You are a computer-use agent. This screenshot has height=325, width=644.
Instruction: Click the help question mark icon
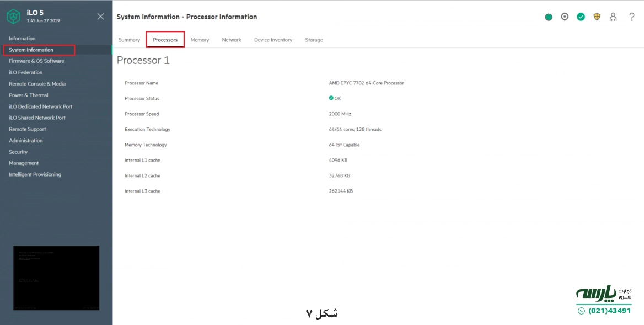coord(632,17)
